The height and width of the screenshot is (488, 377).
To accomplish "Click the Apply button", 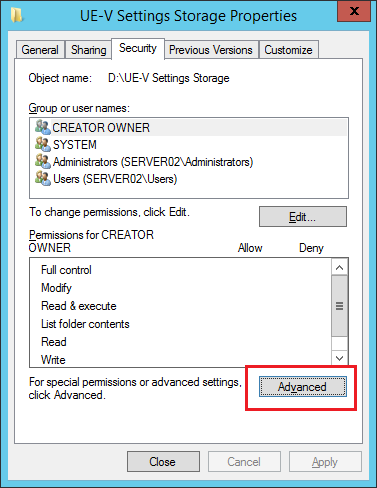I will point(325,462).
